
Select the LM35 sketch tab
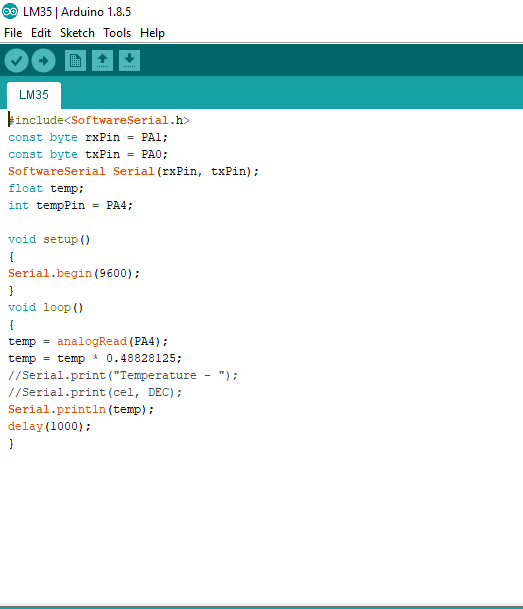pyautogui.click(x=34, y=95)
